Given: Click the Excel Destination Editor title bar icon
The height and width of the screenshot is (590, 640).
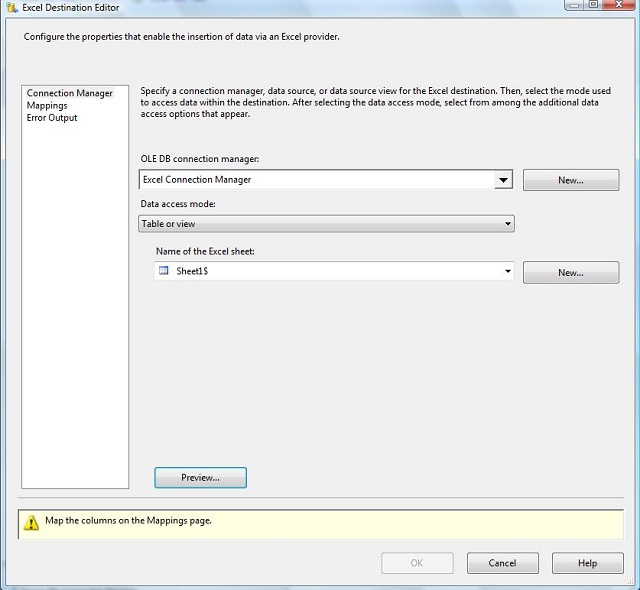Looking at the screenshot, I should (x=12, y=8).
